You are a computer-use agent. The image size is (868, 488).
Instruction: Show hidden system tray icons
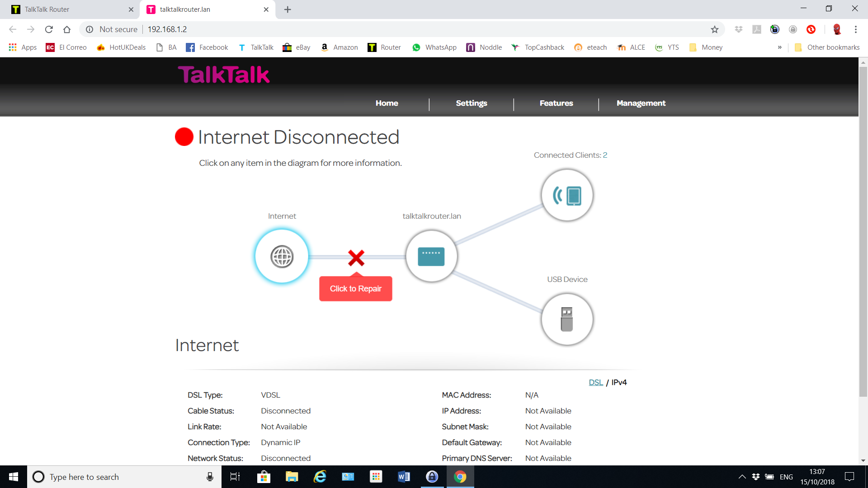click(742, 477)
